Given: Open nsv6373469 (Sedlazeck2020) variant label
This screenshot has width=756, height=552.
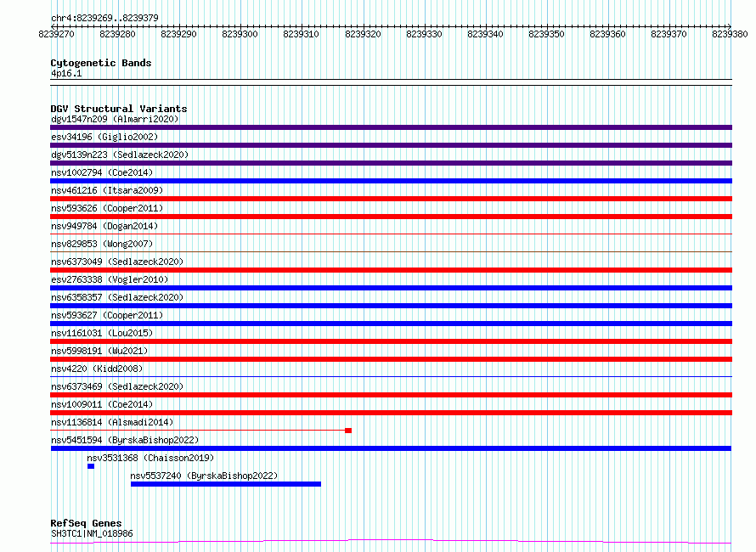Looking at the screenshot, I should click(117, 386).
